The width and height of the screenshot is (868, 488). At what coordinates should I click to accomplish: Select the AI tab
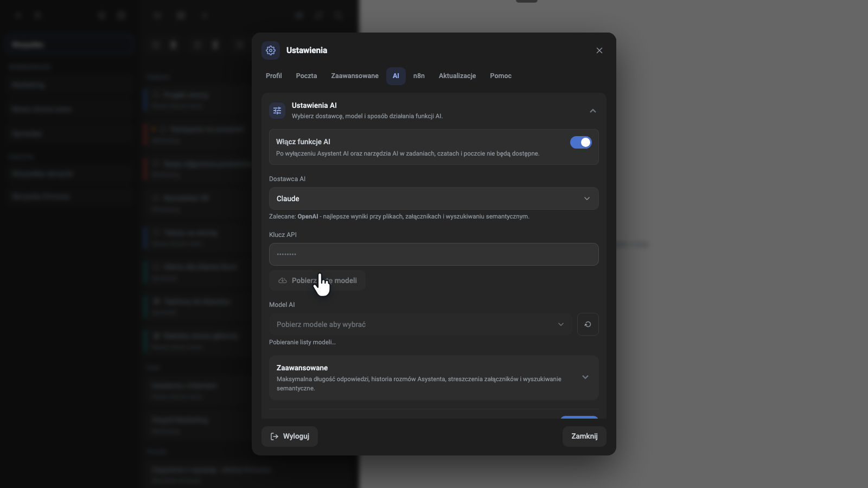[396, 76]
